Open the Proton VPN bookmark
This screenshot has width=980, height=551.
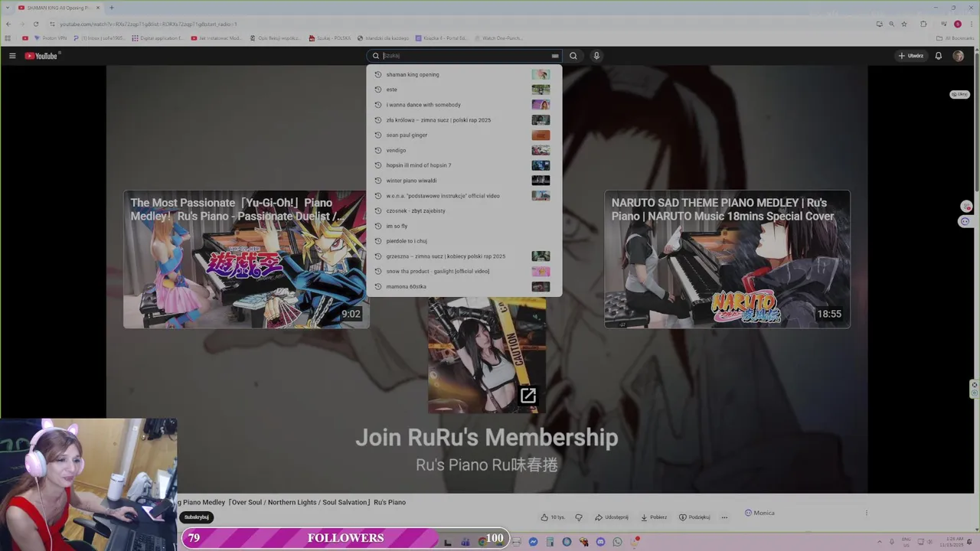pos(51,37)
